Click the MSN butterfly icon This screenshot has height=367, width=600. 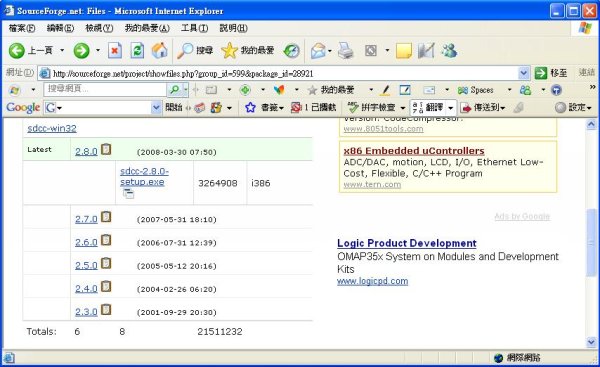[x=279, y=90]
